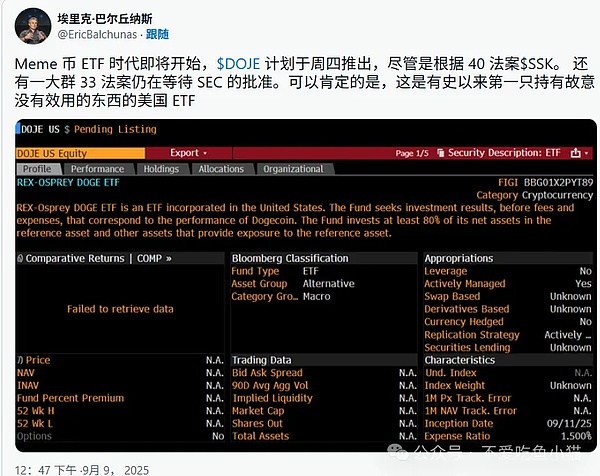
Task: Click the Security Description document icon
Action: pos(441,153)
